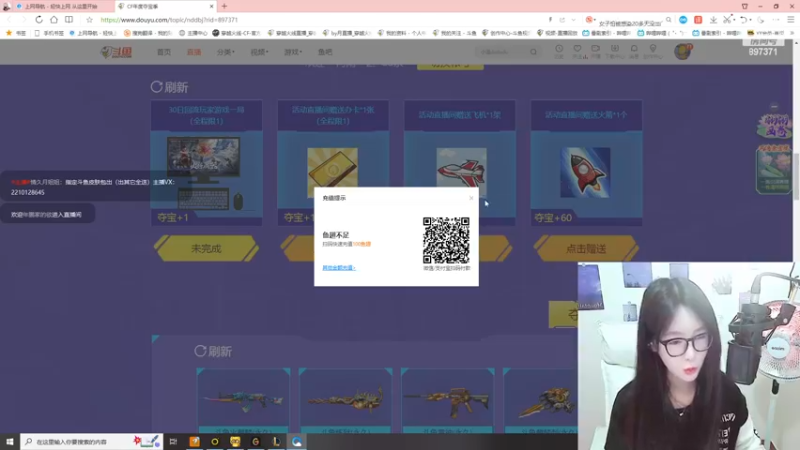This screenshot has height=450, width=800.
Task: Open Task View on taskbar
Action: point(173,441)
